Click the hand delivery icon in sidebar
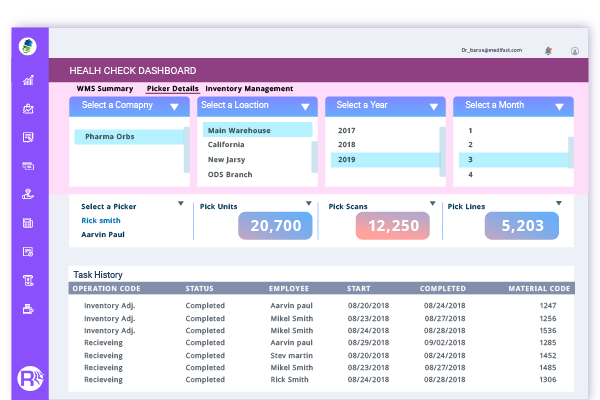 28,195
